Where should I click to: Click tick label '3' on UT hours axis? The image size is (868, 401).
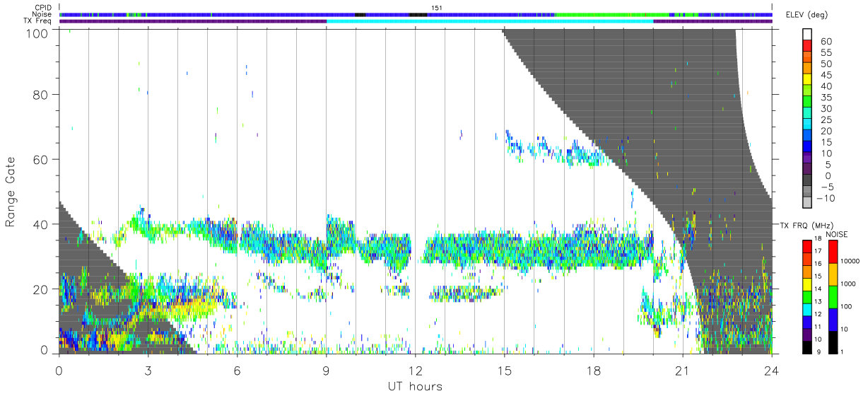pyautogui.click(x=148, y=371)
